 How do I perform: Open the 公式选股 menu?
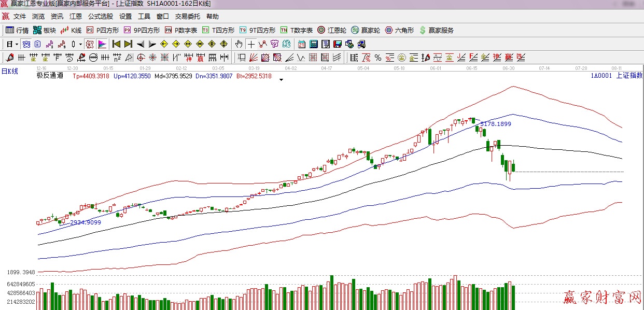[x=101, y=17]
